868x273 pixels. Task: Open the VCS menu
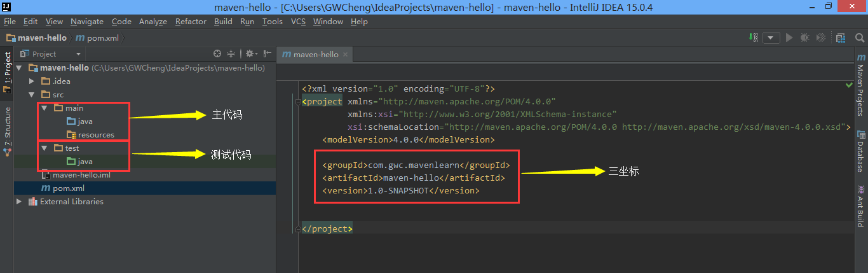298,21
